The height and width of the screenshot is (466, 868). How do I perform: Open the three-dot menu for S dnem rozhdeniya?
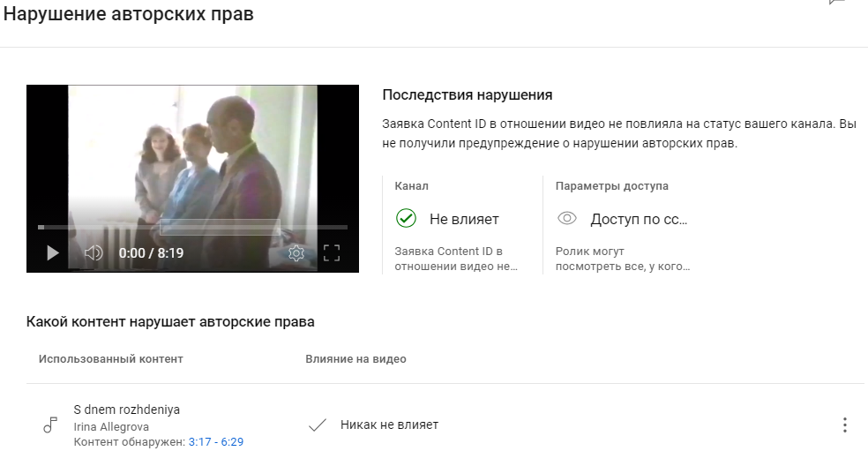(845, 425)
